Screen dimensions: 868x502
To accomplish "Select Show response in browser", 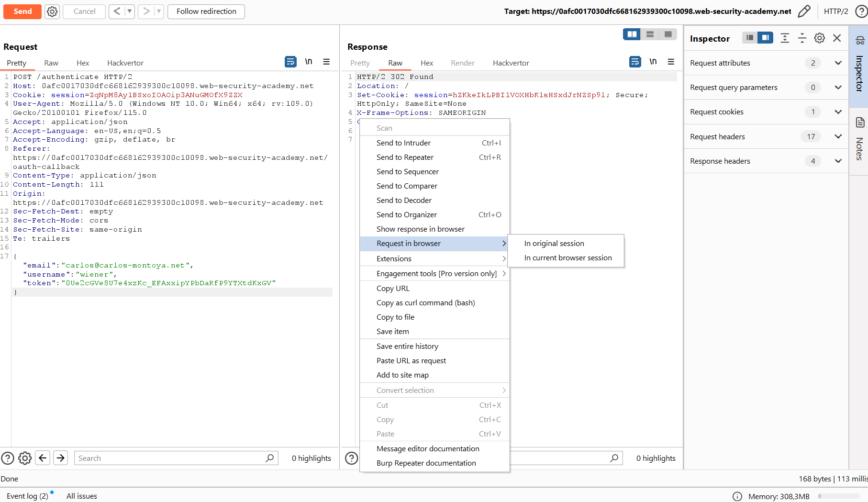I will coord(434,229).
